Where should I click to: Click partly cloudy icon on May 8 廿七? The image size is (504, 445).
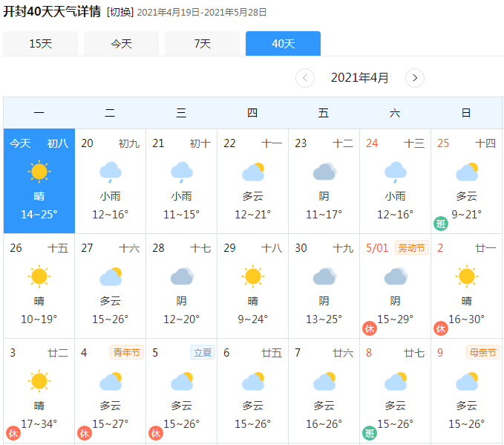[396, 382]
